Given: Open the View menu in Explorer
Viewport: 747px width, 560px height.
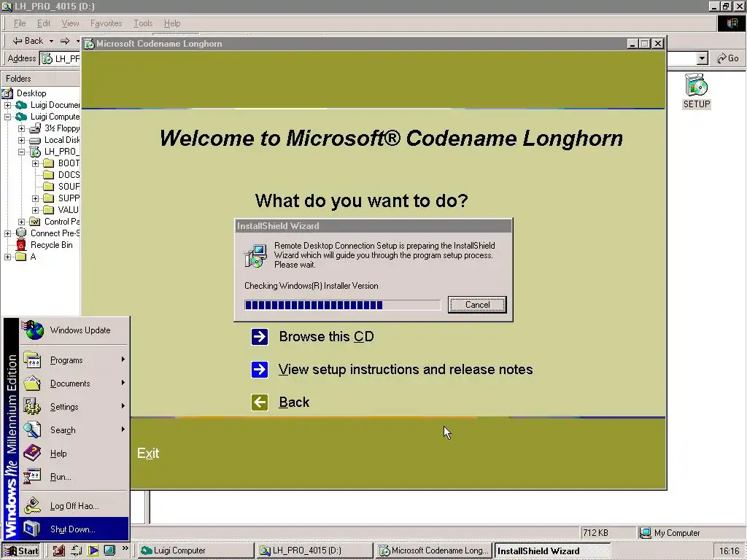Looking at the screenshot, I should click(x=70, y=23).
